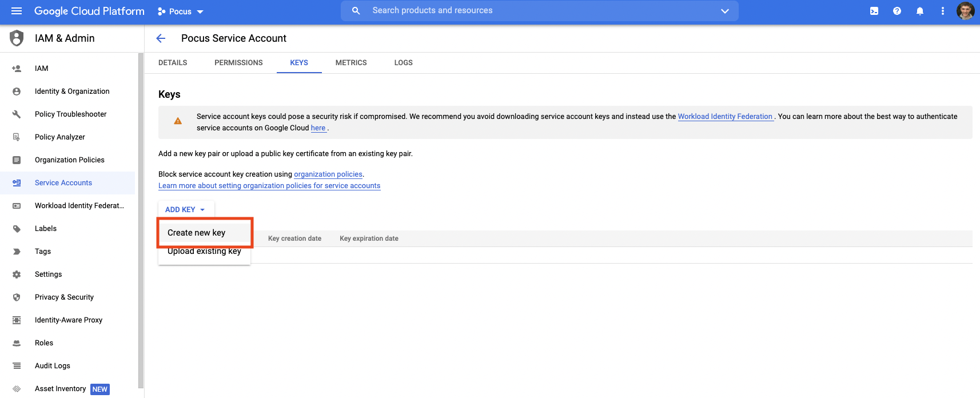This screenshot has height=398, width=980.
Task: Open the user profile avatar
Action: click(x=965, y=11)
